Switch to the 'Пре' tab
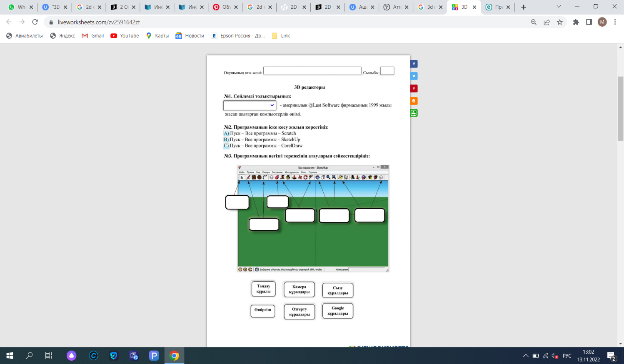Image resolution: width=624 pixels, height=364 pixels. 498,7
